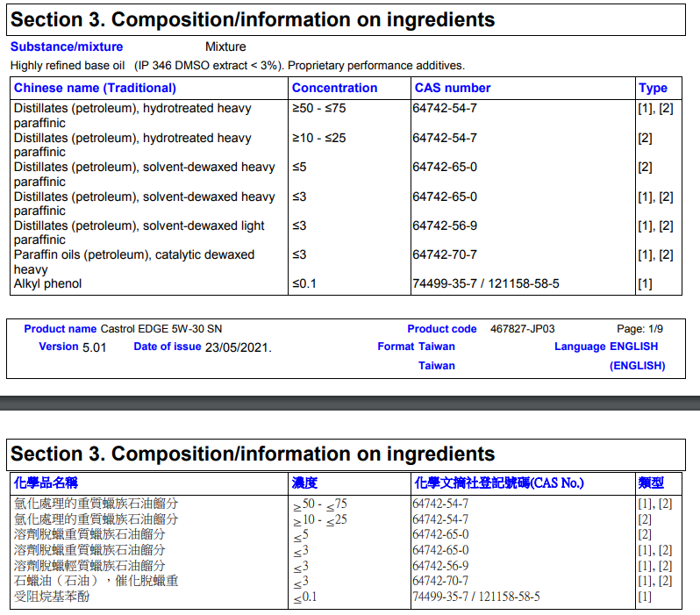The height and width of the screenshot is (615, 700).
Task: Click the Concentration column header
Action: (334, 88)
